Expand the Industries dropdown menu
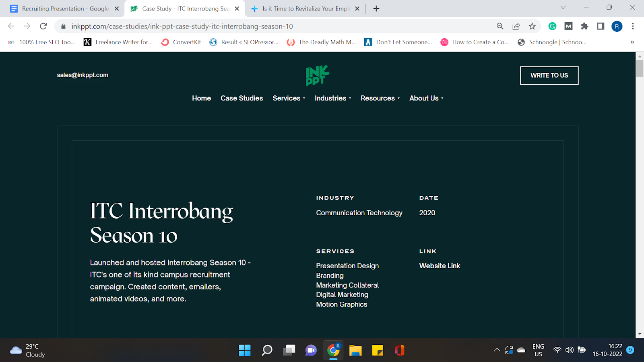 click(333, 98)
